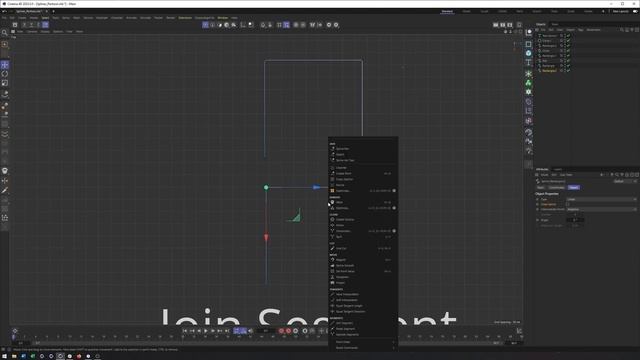Open Optimize options gear in context menu
Viewport: 640px width, 360px height.
coord(394,208)
